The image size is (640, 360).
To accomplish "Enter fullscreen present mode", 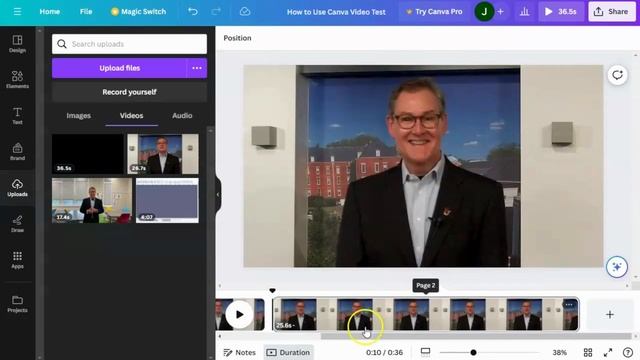I will click(x=608, y=352).
